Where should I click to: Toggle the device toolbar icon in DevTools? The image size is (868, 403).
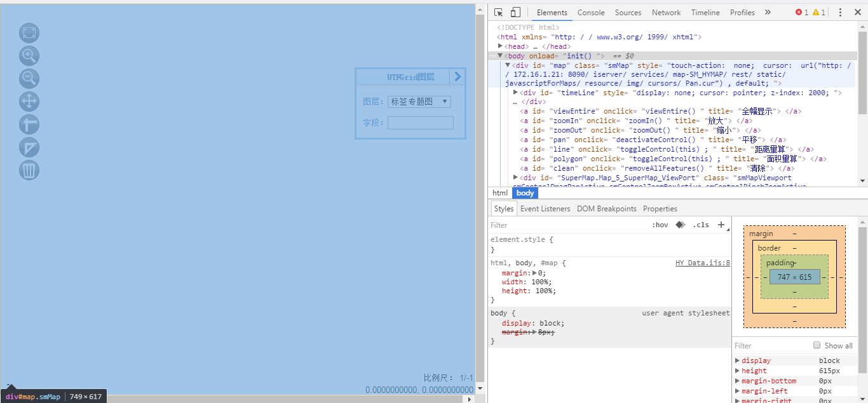click(515, 13)
